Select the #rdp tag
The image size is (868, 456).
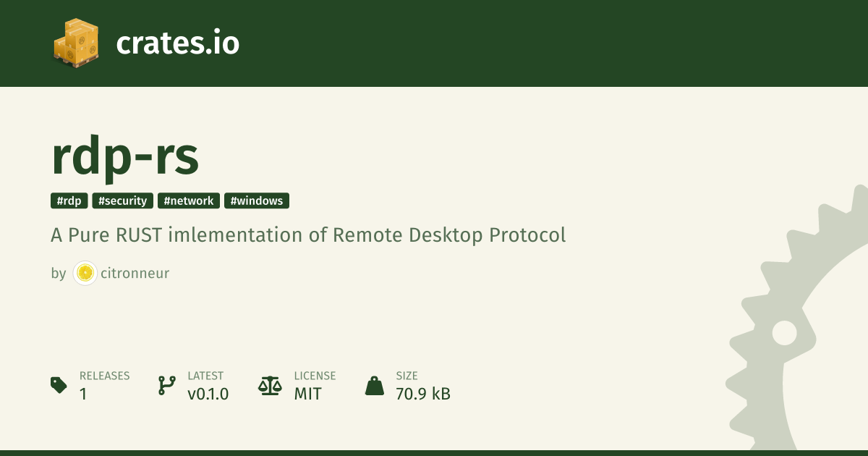[69, 200]
